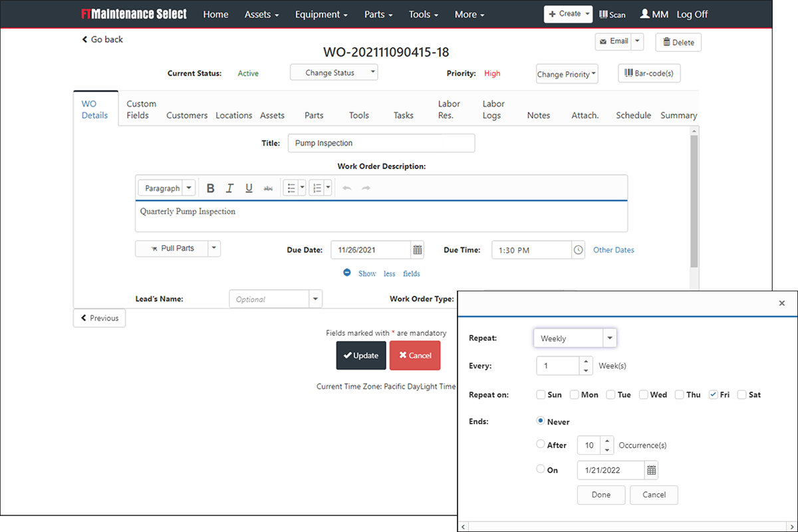Redo edit in description editor
798x532 pixels.
point(366,188)
